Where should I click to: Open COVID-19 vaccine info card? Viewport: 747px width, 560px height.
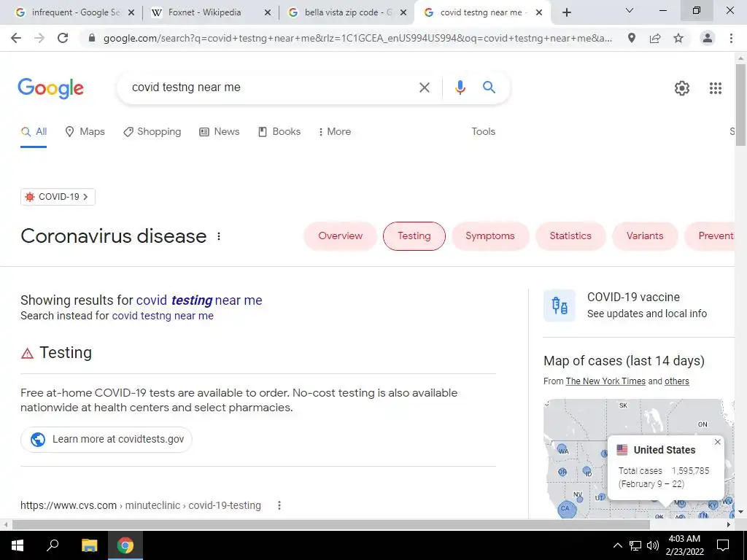pyautogui.click(x=638, y=306)
